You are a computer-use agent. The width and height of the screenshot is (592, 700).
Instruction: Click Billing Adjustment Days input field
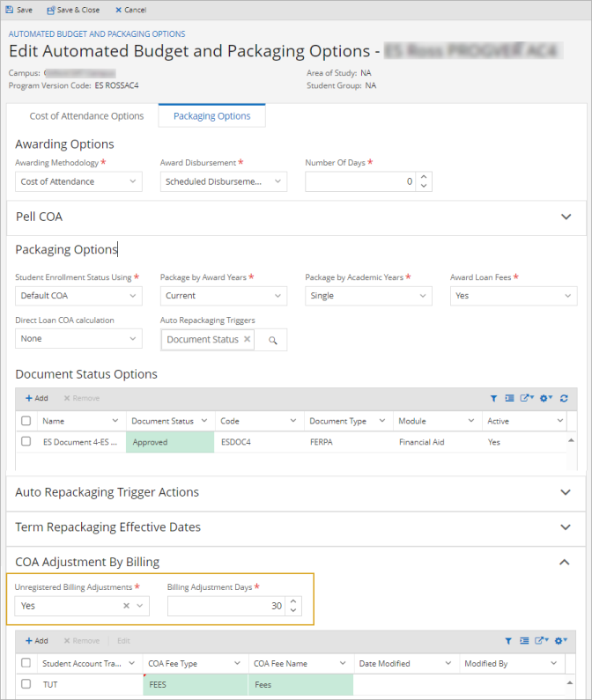coord(226,607)
